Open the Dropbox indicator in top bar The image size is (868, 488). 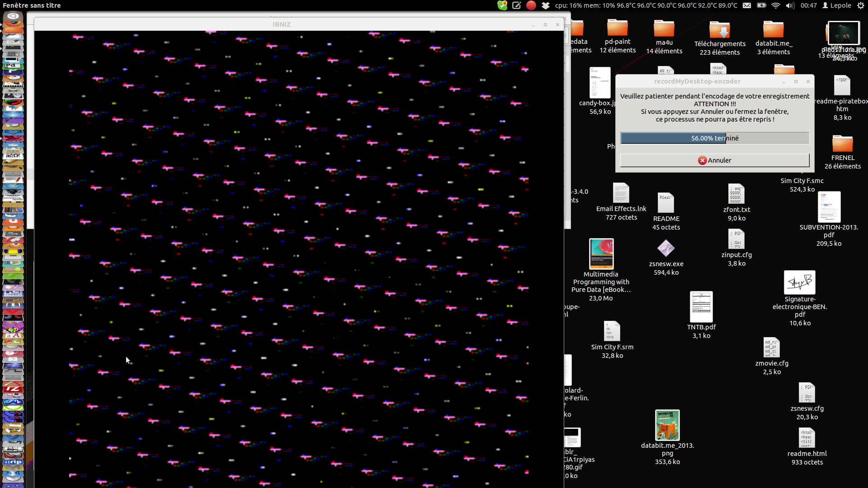click(546, 5)
